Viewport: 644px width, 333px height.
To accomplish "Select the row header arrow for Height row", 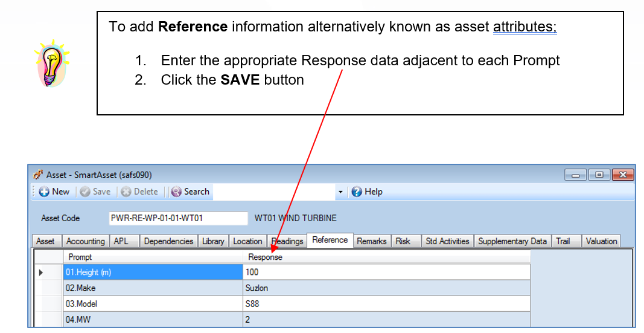I will [41, 273].
